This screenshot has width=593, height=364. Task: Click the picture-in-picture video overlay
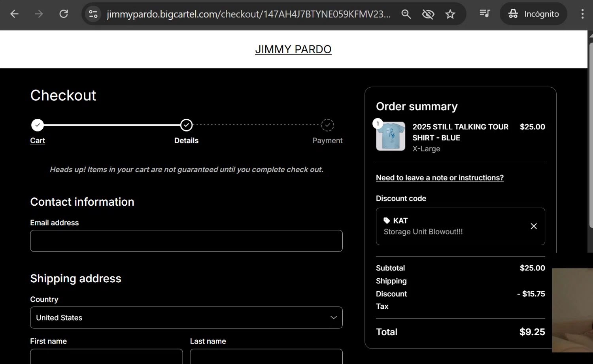572,310
